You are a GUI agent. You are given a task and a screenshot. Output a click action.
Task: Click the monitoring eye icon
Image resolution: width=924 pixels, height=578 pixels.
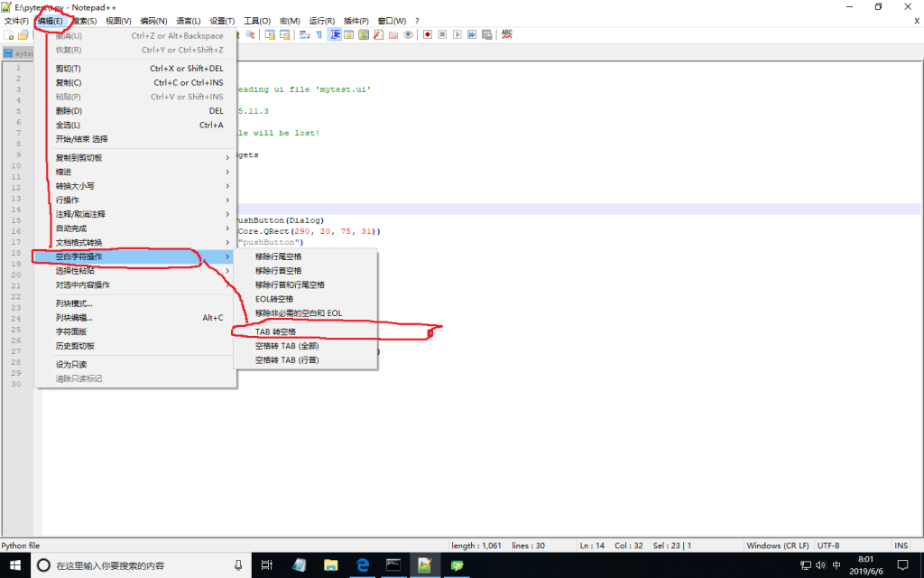(408, 34)
